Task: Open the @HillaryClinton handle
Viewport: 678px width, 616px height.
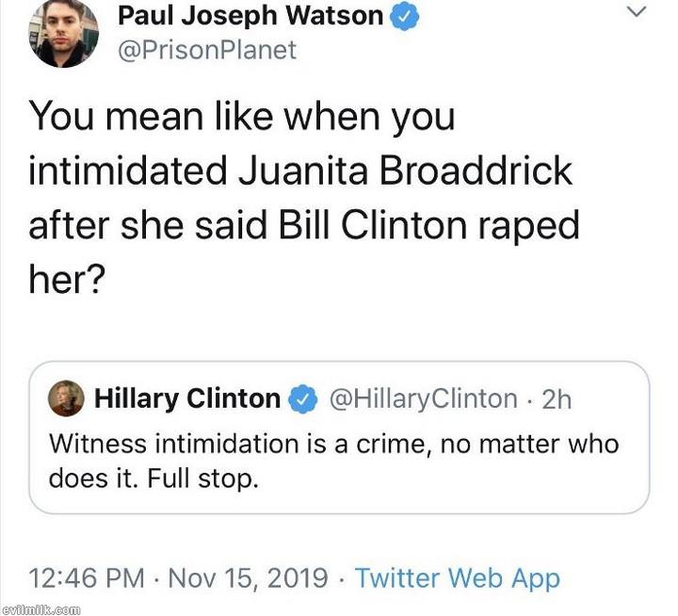Action: [424, 398]
